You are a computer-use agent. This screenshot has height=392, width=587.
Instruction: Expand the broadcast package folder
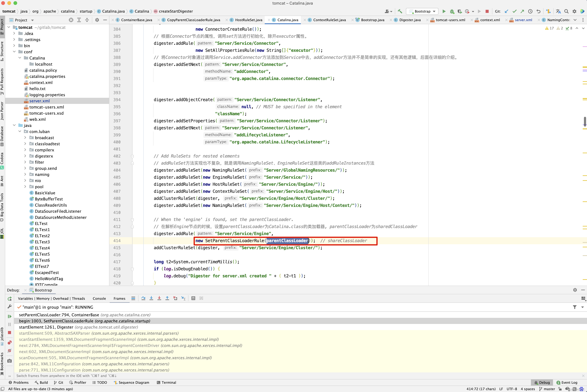point(25,137)
